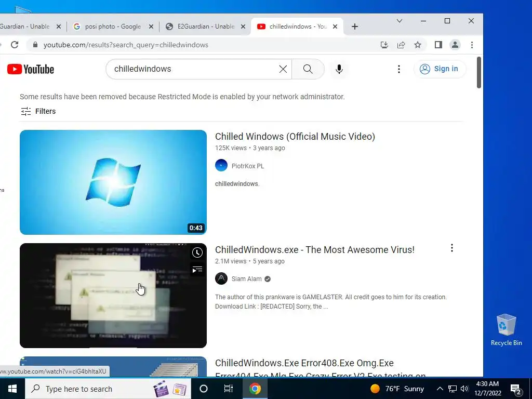Screen dimensions: 532x399
Task: Open PiotrKox PL channel name
Action: (x=248, y=166)
